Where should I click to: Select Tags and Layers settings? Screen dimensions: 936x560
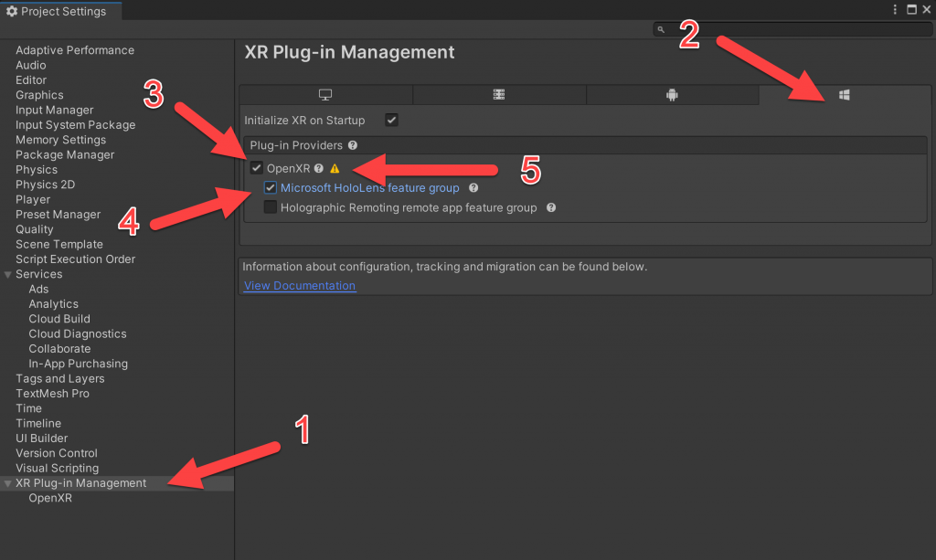[59, 378]
